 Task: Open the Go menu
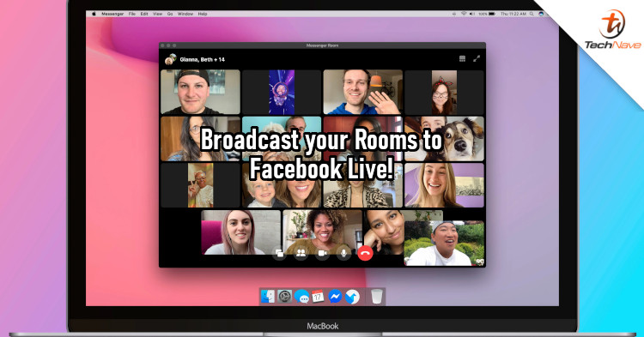click(170, 14)
